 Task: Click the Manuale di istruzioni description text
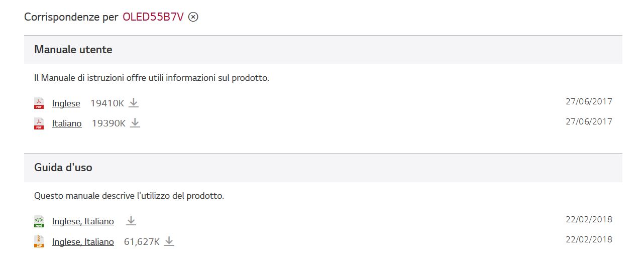152,78
